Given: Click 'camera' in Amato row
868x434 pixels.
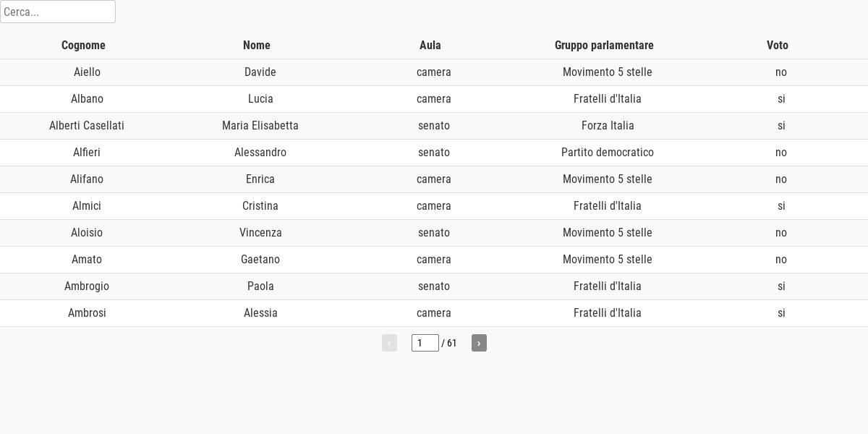Looking at the screenshot, I should [x=434, y=260].
